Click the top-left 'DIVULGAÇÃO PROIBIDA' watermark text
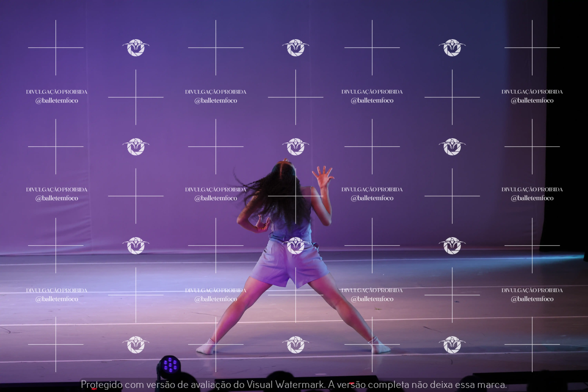The image size is (588, 392). tap(57, 92)
